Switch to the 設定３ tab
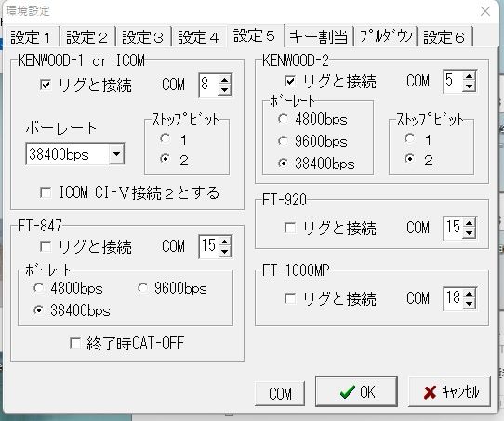 [x=143, y=37]
